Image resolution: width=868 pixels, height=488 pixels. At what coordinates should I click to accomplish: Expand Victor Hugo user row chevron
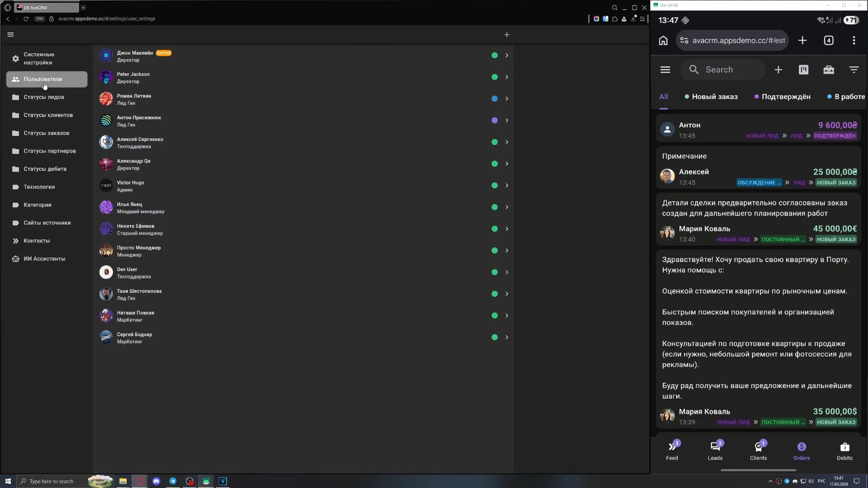coord(507,186)
